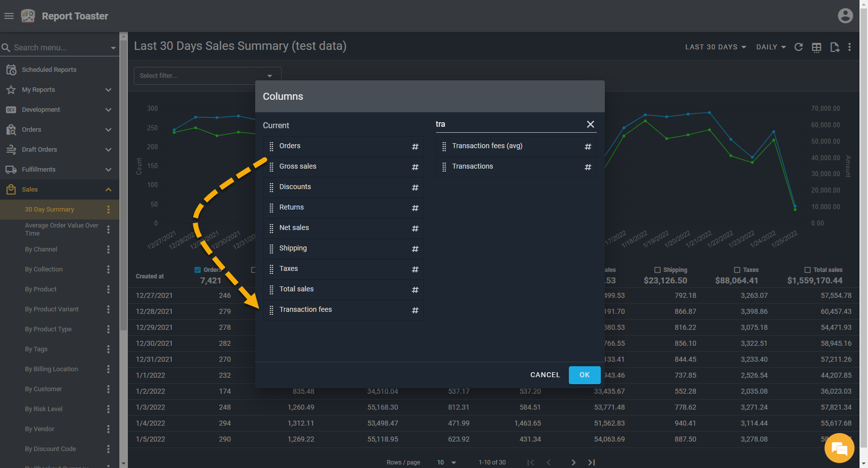
Task: Click the export report icon
Action: coord(835,47)
